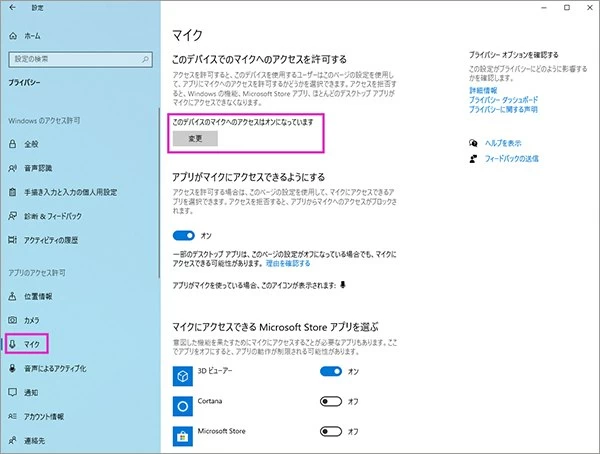The width and height of the screenshot is (600, 454).
Task: Select the 音声によるアクティブ化 icon
Action: (13, 368)
